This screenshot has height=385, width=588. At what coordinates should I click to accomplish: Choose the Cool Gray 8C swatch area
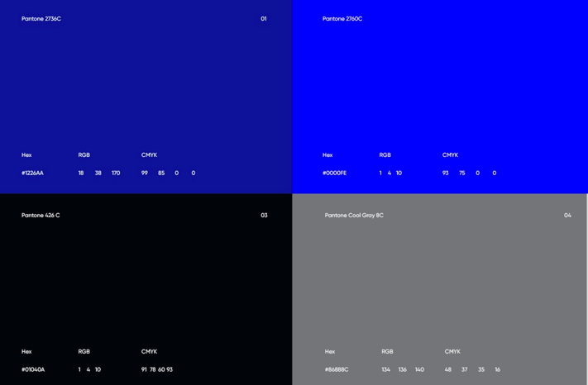(439, 281)
